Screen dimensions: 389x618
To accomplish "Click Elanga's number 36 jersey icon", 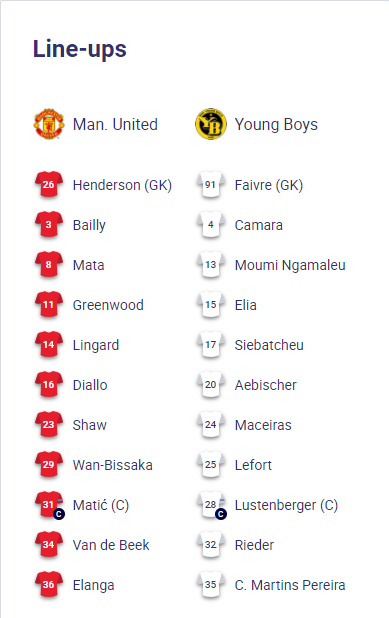I will [48, 584].
